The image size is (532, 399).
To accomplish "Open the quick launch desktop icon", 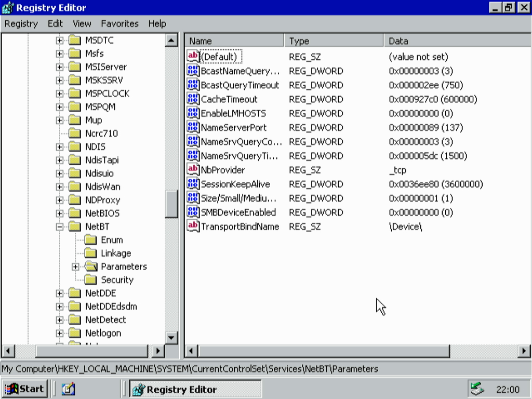I will click(68, 389).
